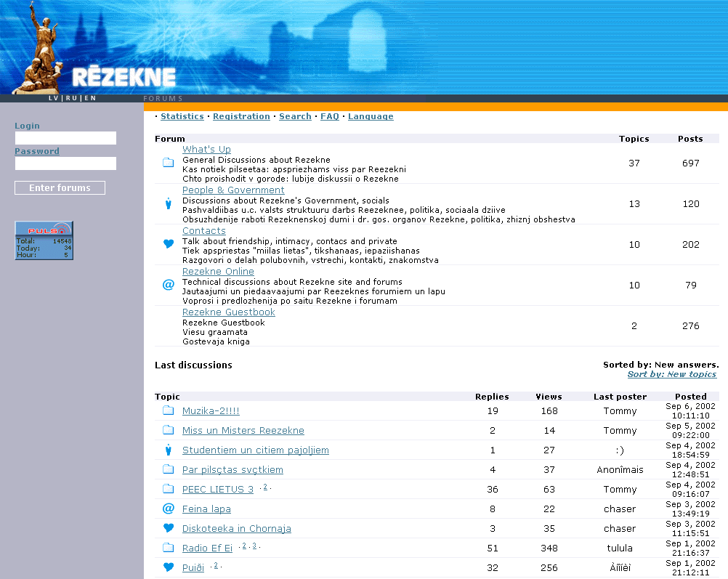This screenshot has width=728, height=579.
Task: Open the PEEC LIETUS 3 topic
Action: coord(218,490)
